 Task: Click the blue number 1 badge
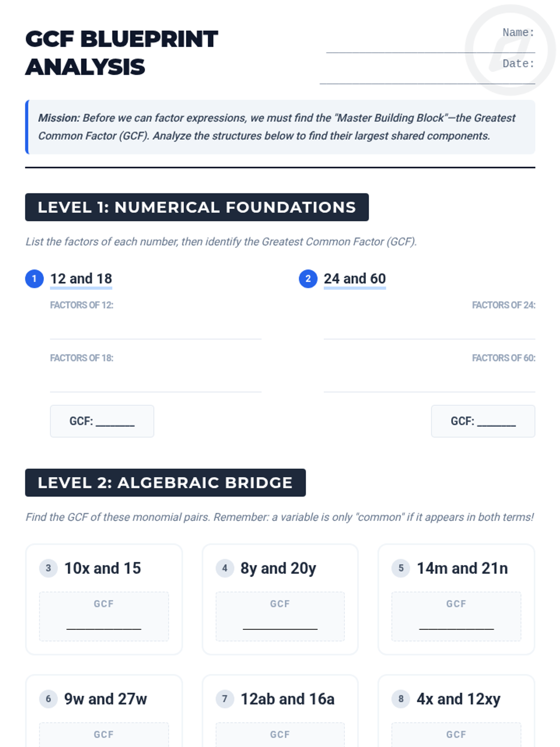tap(34, 279)
